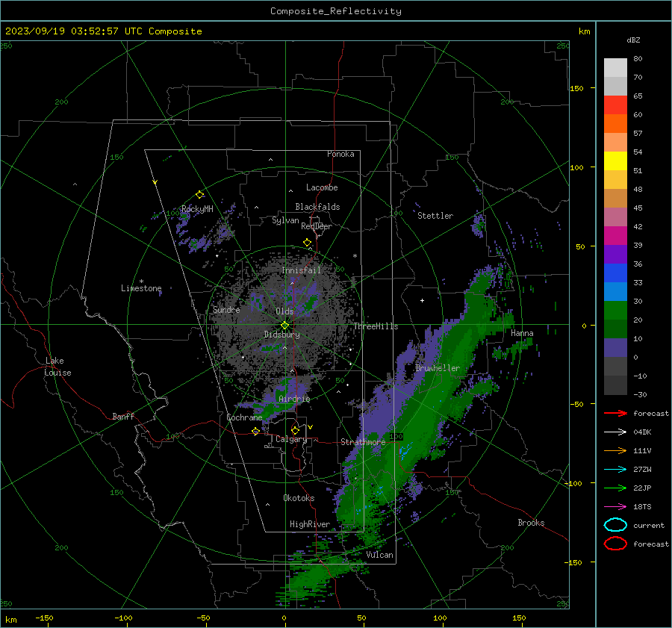Click the magenta 18TS arrow in legend
Viewport: 672px width, 628px height.
click(x=615, y=507)
